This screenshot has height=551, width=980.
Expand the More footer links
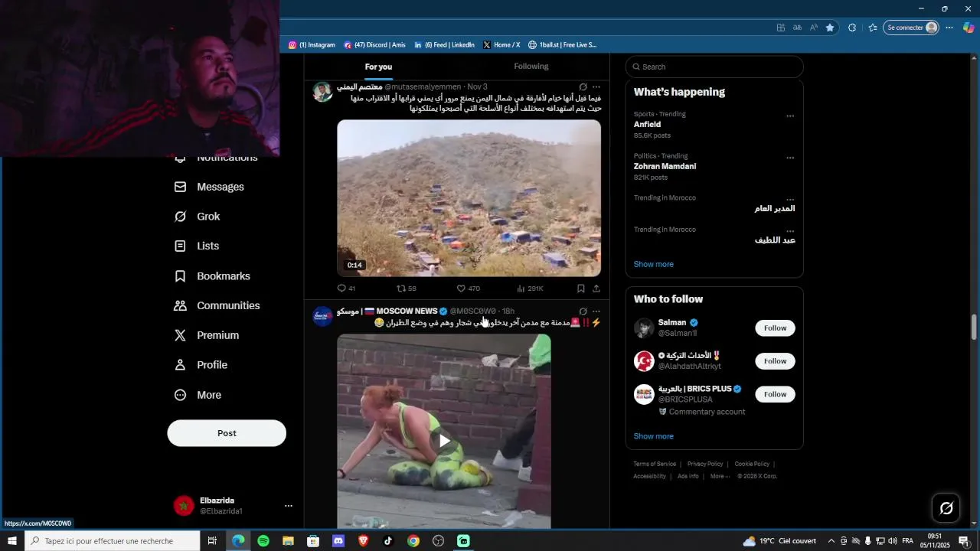click(x=719, y=476)
